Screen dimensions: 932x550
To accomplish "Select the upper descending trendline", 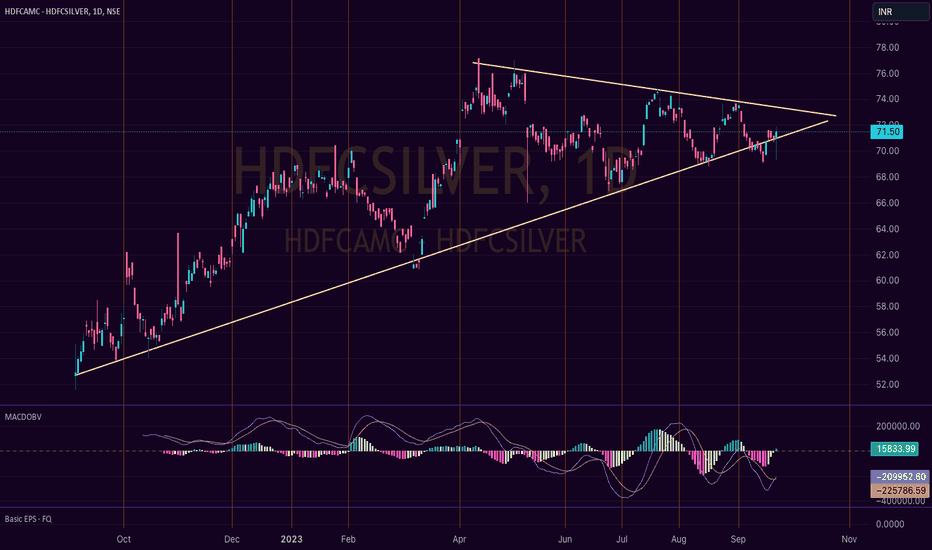I will pyautogui.click(x=654, y=89).
